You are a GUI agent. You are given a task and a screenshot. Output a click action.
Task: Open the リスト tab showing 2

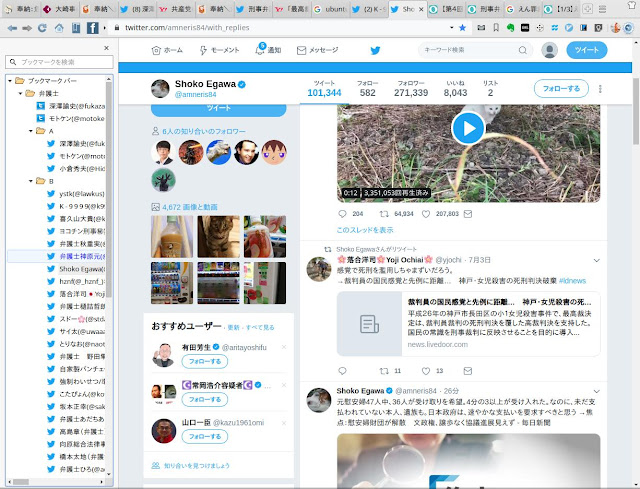(490, 89)
